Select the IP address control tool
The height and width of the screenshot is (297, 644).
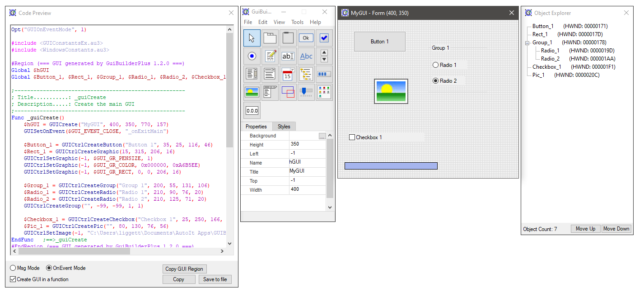[x=252, y=110]
